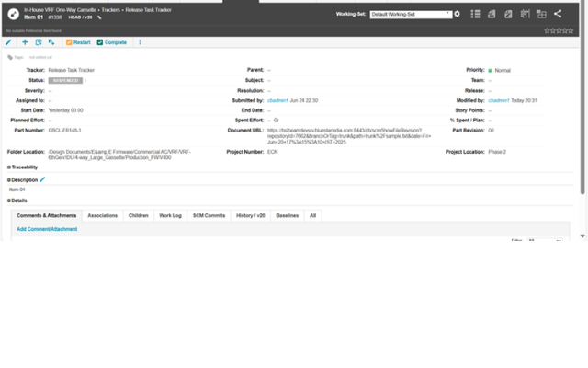Click the Release Task Tracker value in the Tracker field
Screen dimensions: 588x368
pyautogui.click(x=72, y=70)
